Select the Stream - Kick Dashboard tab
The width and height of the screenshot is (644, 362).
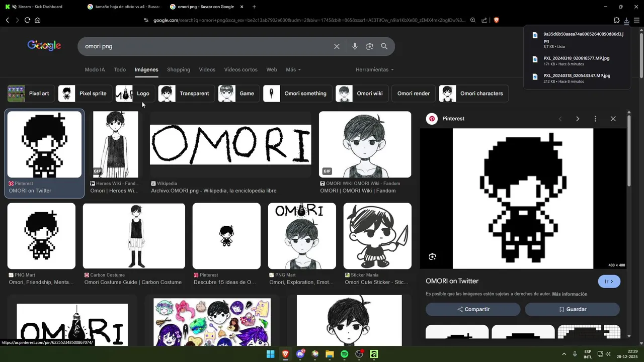pyautogui.click(x=40, y=7)
